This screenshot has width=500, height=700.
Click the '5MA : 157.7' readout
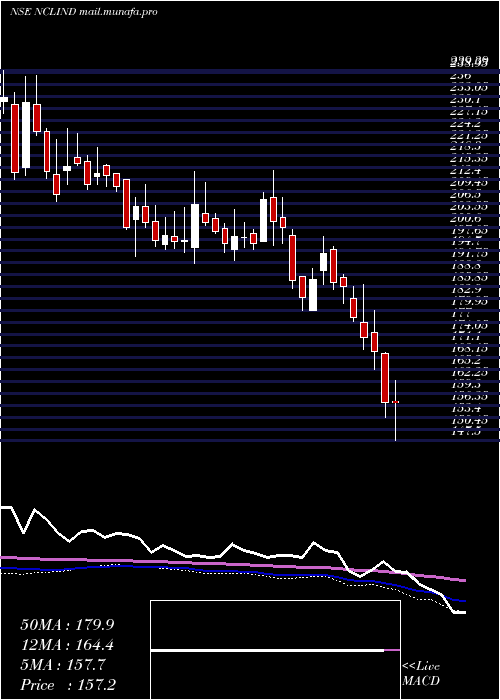(63, 665)
